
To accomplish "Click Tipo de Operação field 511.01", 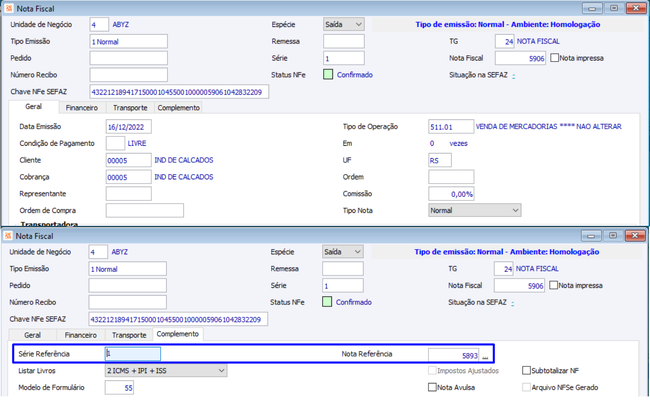I will tap(451, 126).
